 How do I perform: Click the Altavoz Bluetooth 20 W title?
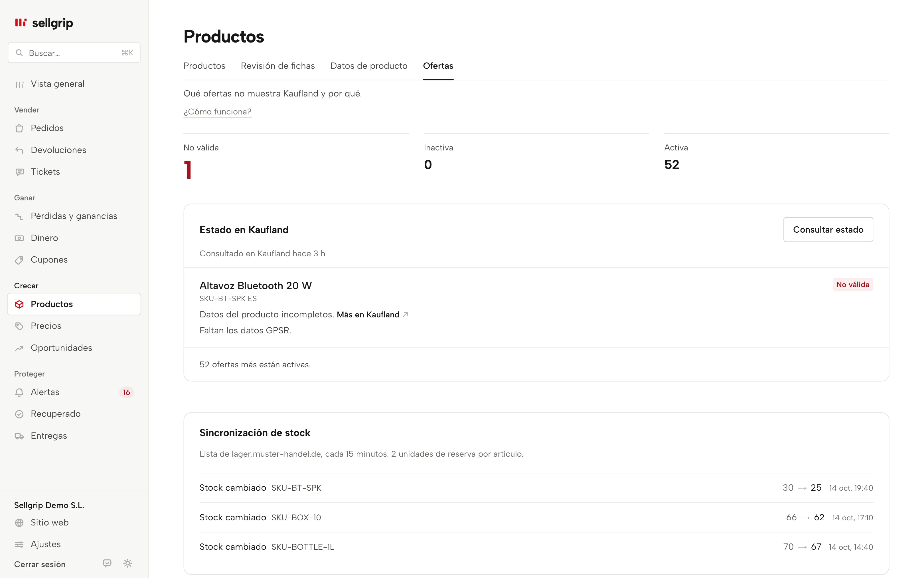[256, 286]
